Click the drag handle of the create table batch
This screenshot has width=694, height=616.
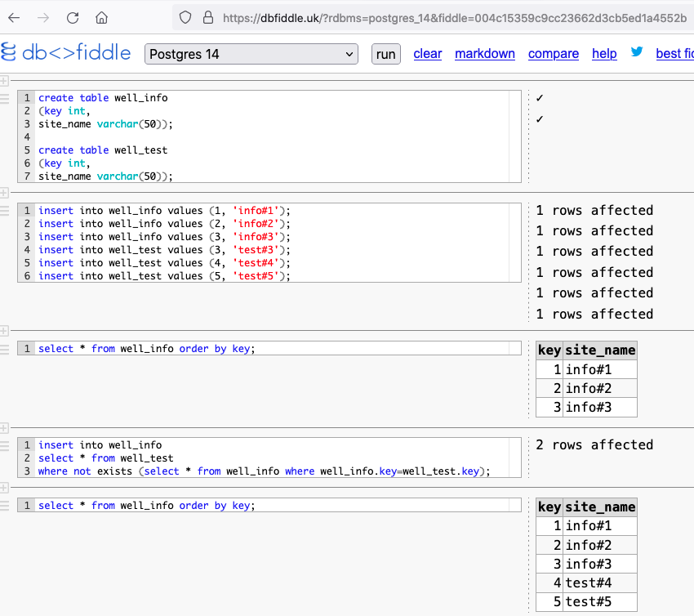pos(4,99)
